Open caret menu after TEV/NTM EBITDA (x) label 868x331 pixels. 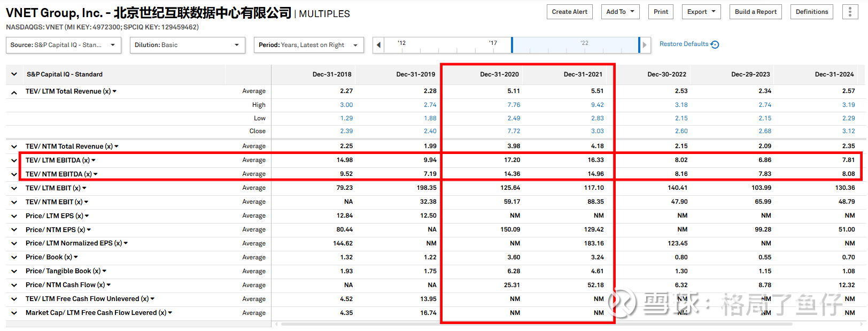(x=96, y=174)
